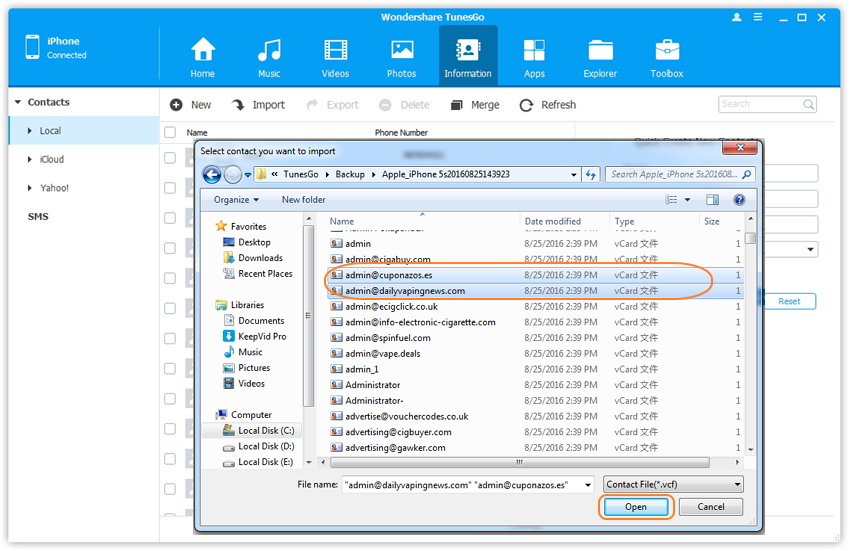
Task: Click the help icon in file dialog
Action: 739,200
